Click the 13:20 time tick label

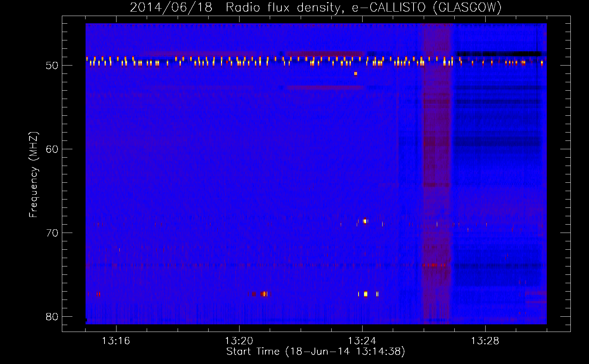[239, 341]
